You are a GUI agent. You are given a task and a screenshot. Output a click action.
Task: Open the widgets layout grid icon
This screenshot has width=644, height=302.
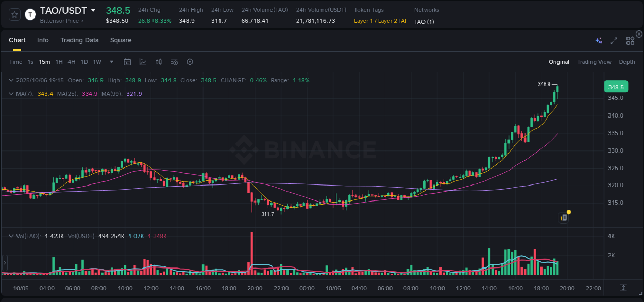(x=630, y=40)
